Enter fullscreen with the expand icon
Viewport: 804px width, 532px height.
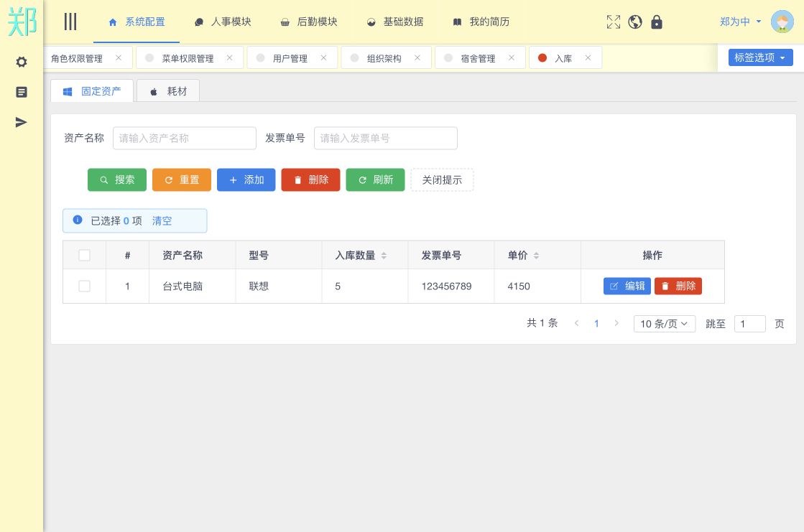pos(614,22)
